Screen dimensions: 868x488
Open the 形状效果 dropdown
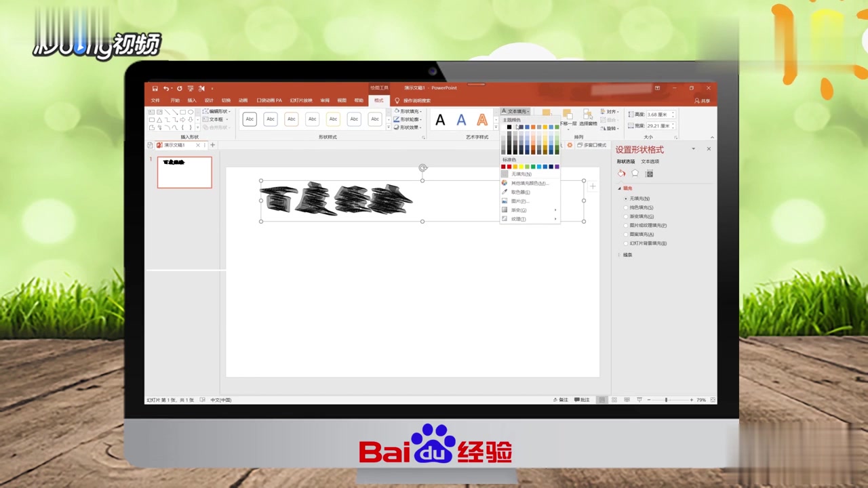408,127
